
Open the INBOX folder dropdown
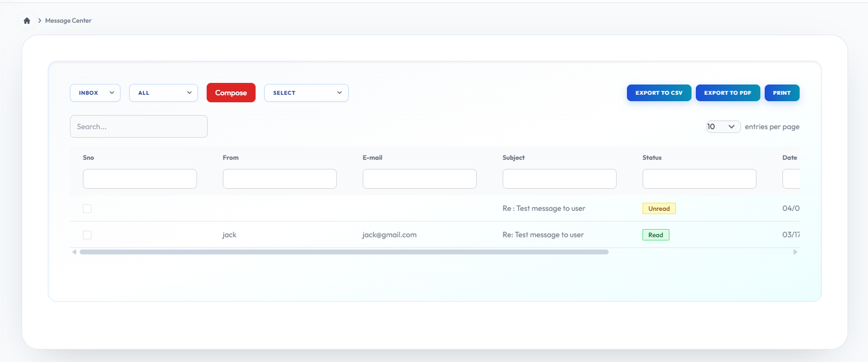point(95,93)
